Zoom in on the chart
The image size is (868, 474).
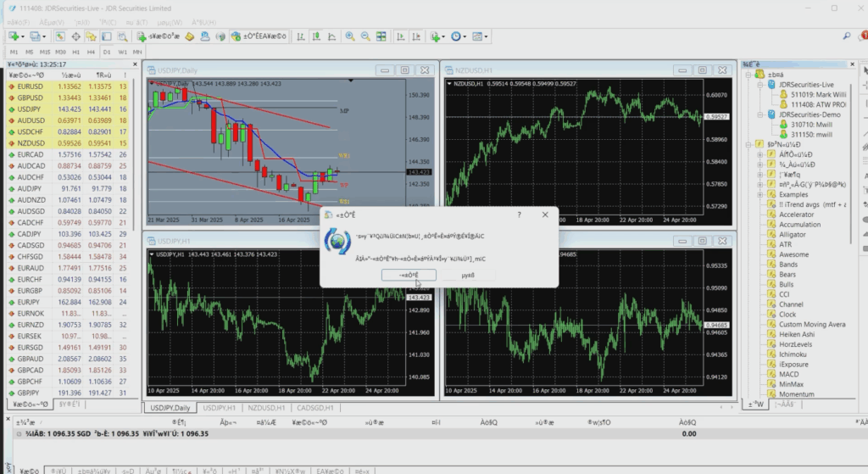pos(350,36)
